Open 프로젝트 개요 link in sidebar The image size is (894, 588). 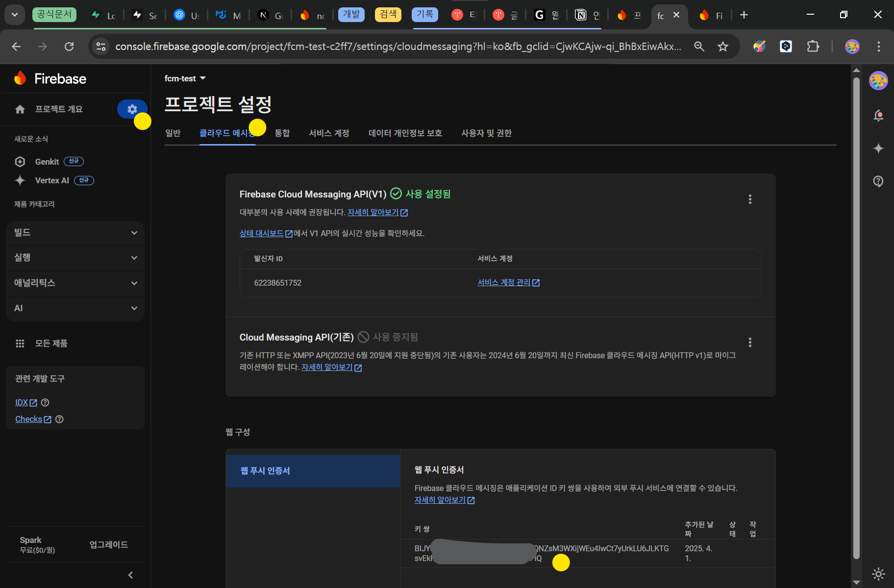pos(59,109)
